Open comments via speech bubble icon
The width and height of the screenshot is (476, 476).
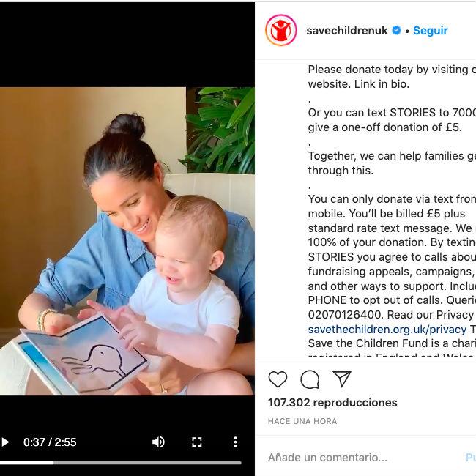point(310,379)
